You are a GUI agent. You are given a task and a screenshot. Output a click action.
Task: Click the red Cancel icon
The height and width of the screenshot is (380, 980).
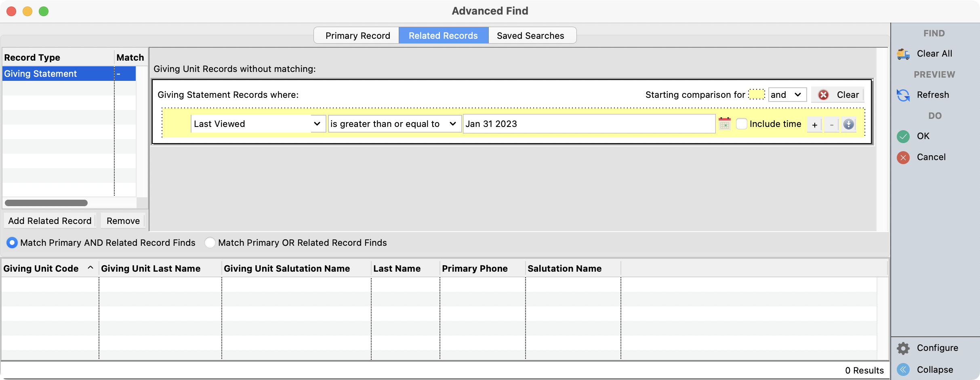(903, 157)
